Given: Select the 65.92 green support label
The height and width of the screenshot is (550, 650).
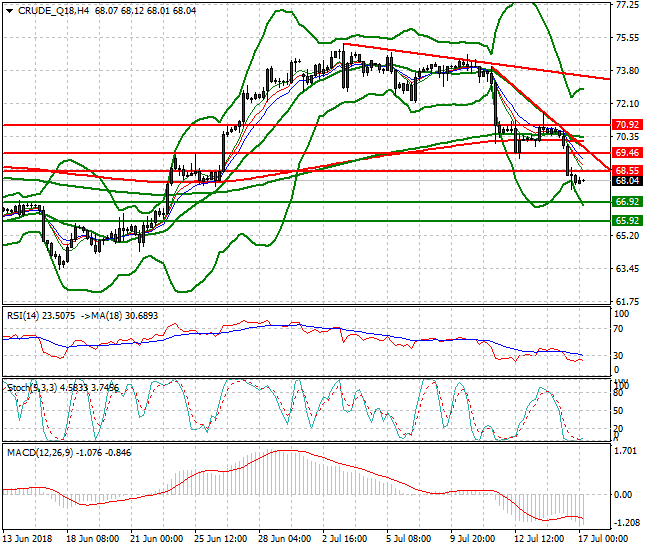Looking at the screenshot, I should (x=627, y=221).
